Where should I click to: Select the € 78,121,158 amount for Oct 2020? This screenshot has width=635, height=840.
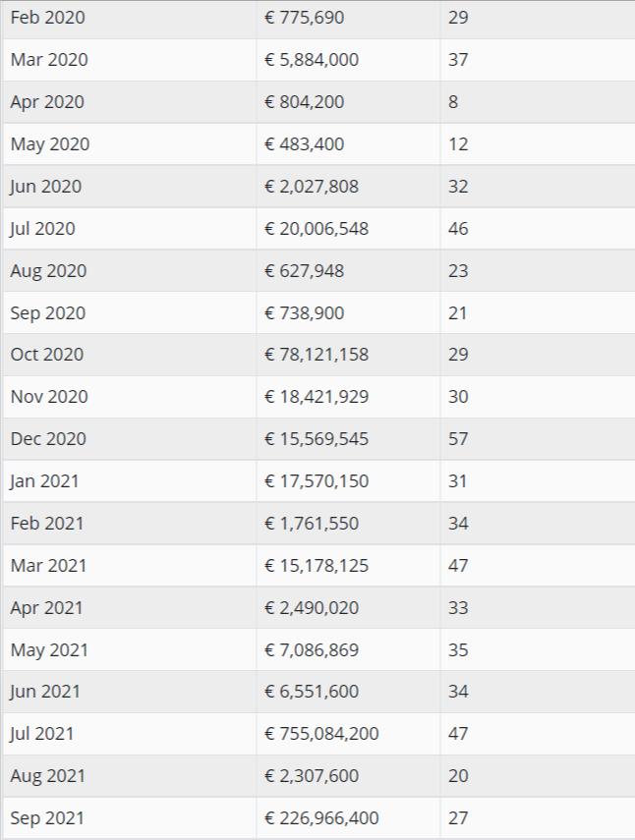point(317,355)
